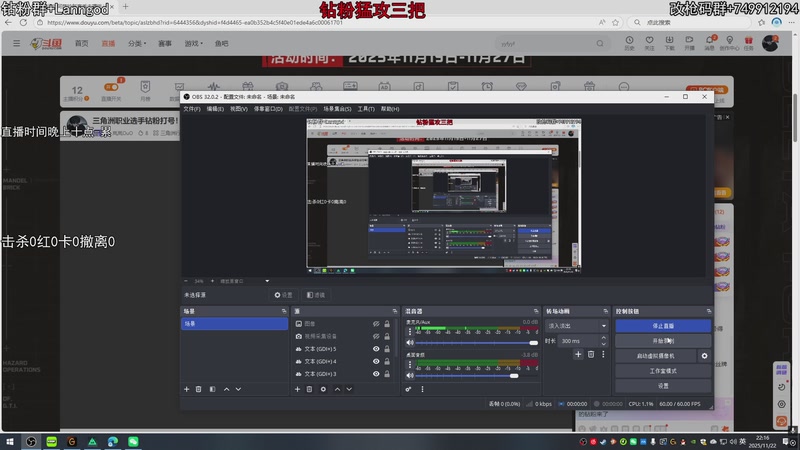Image resolution: width=800 pixels, height=450 pixels.
Task: Open advanced audio properties gear icon
Action: [x=408, y=389]
